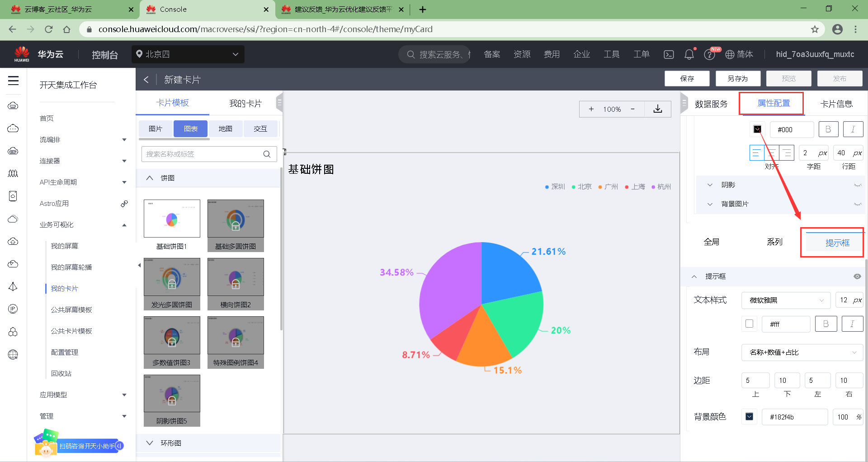Open the title text color swatch #000
Viewport: 868px width, 462px height.
[757, 129]
